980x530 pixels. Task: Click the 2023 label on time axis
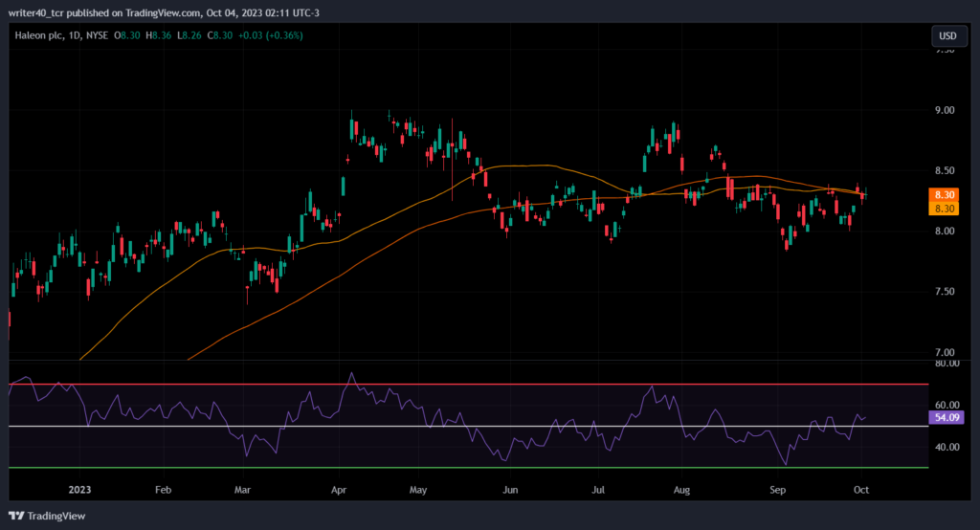pyautogui.click(x=79, y=490)
